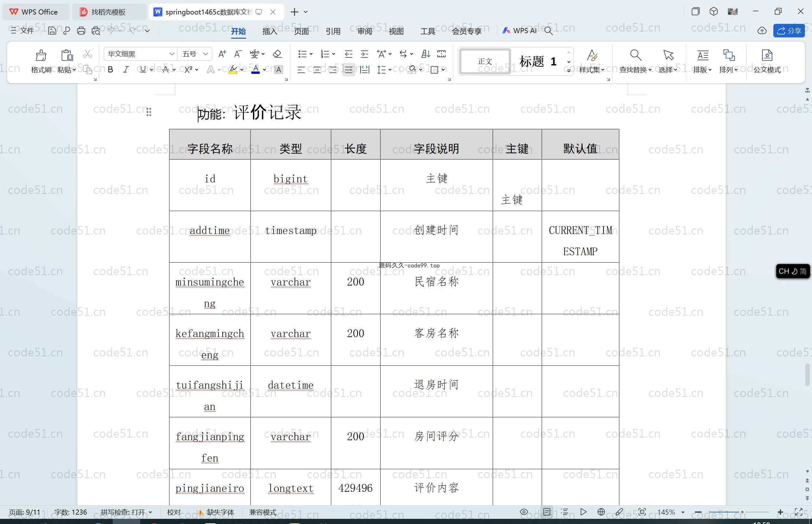Click 缺失字体 warning in status bar
Viewport: 812px width, 524px height.
coord(216,512)
